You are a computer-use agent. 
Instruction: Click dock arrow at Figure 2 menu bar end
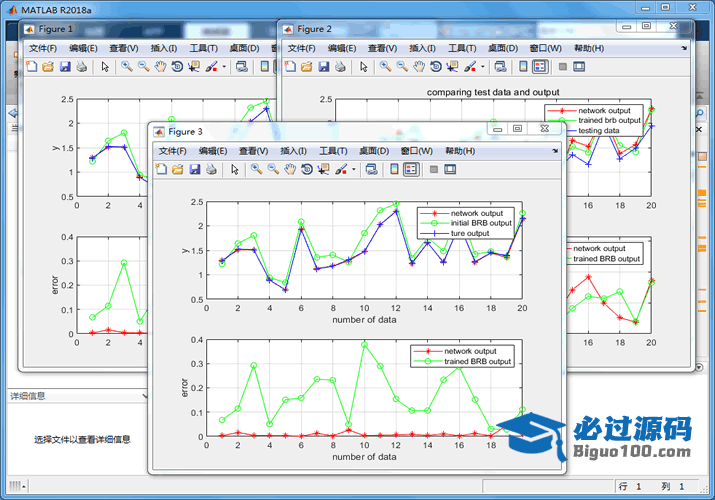pyautogui.click(x=684, y=48)
